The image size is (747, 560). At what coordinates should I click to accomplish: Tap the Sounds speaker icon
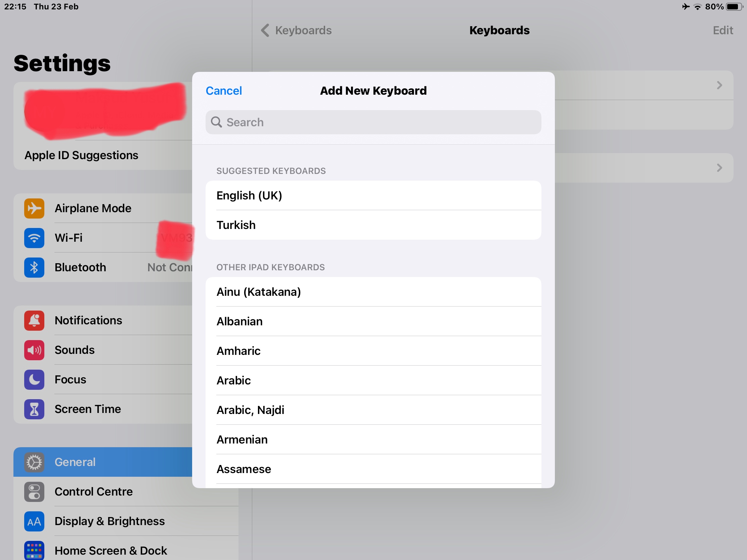tap(34, 350)
